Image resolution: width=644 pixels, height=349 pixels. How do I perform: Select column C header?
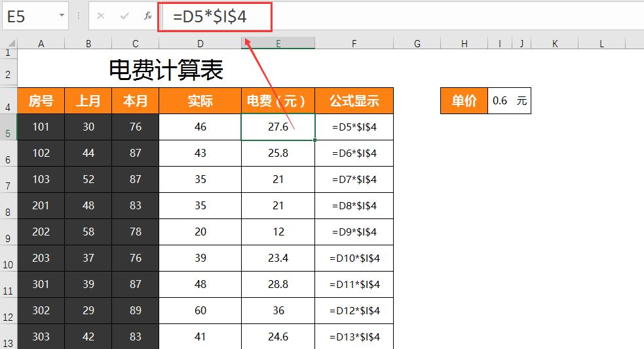tap(136, 43)
